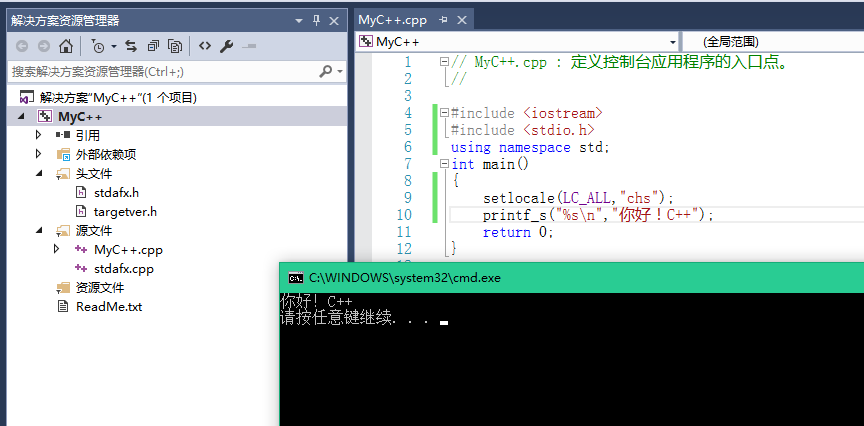This screenshot has height=426, width=864.
Task: Collapse the 头文件 folder
Action: click(39, 174)
